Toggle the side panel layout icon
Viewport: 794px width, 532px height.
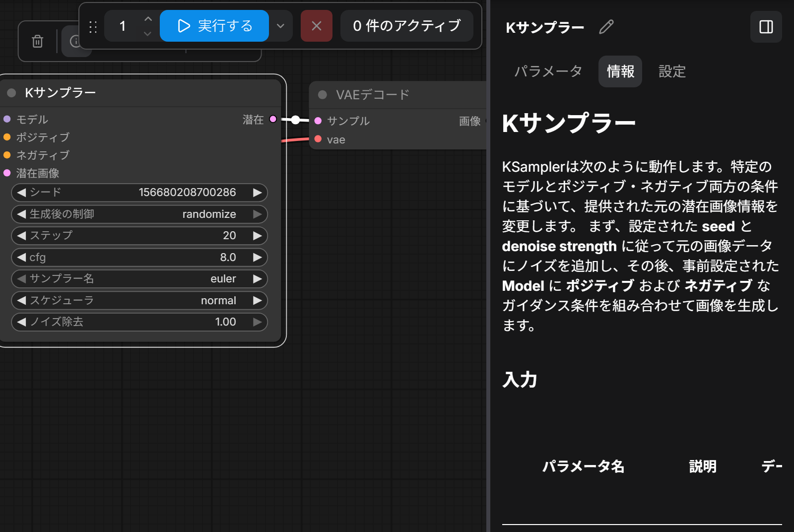coord(766,27)
